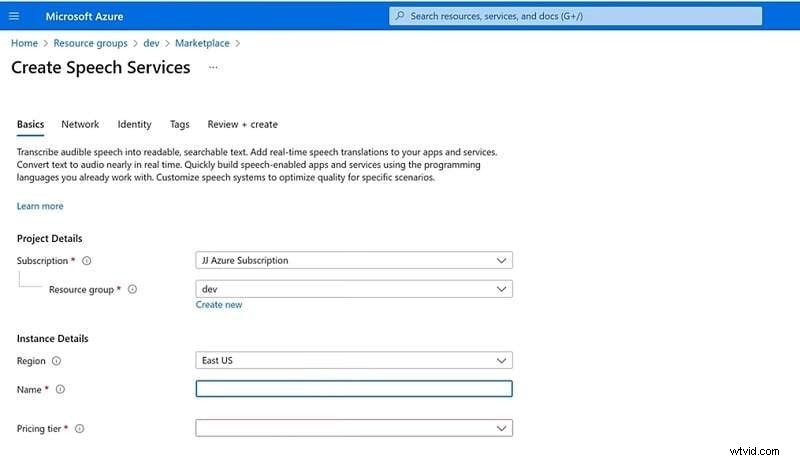Open the dev breadcrumb link
800x461 pixels.
(151, 43)
